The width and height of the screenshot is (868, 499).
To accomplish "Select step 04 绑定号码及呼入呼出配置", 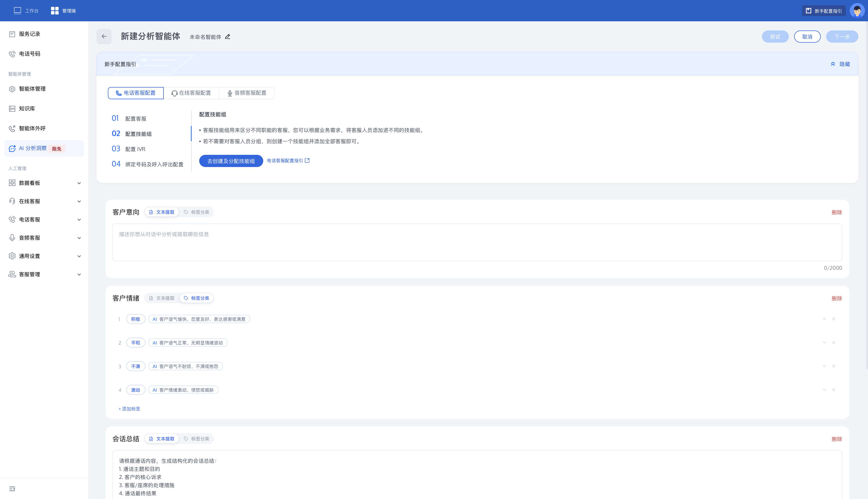I will pos(148,164).
